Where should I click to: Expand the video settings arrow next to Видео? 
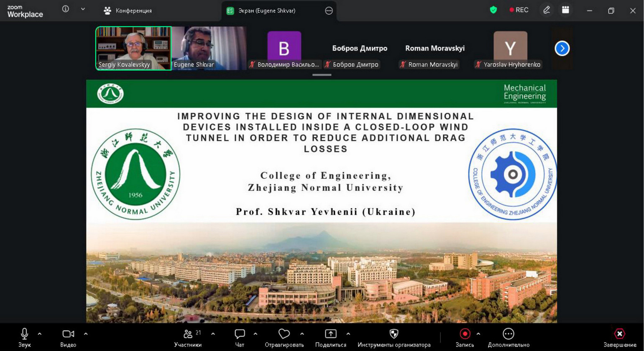pyautogui.click(x=86, y=334)
